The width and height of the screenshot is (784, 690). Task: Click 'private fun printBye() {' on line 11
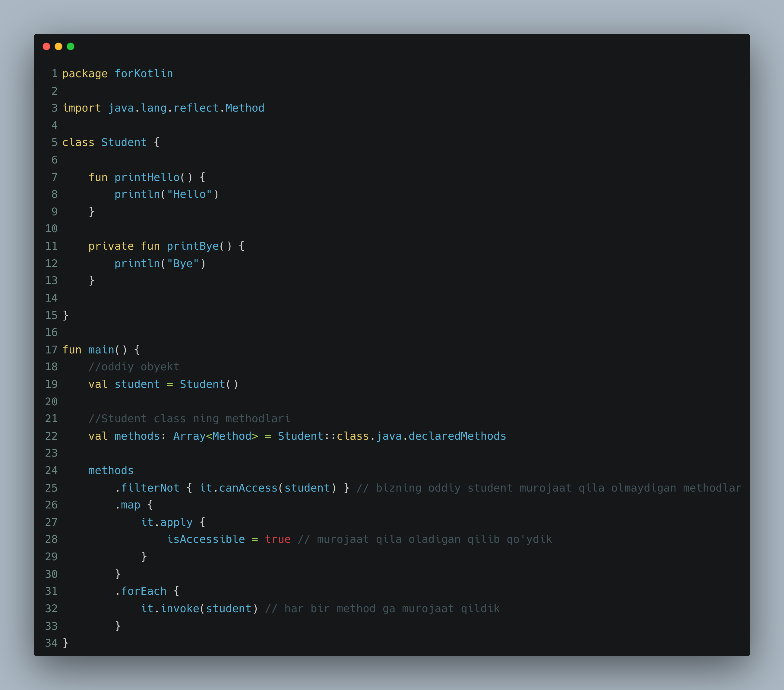(166, 246)
